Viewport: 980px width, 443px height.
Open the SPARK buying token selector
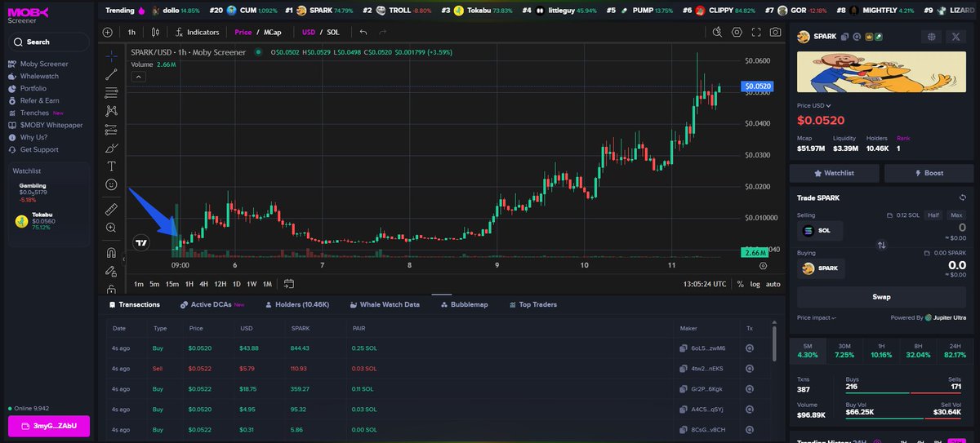[821, 268]
